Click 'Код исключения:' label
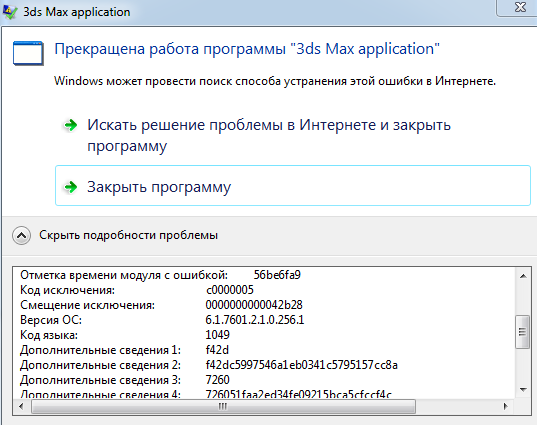Image resolution: width=537 pixels, height=425 pixels. (x=67, y=290)
